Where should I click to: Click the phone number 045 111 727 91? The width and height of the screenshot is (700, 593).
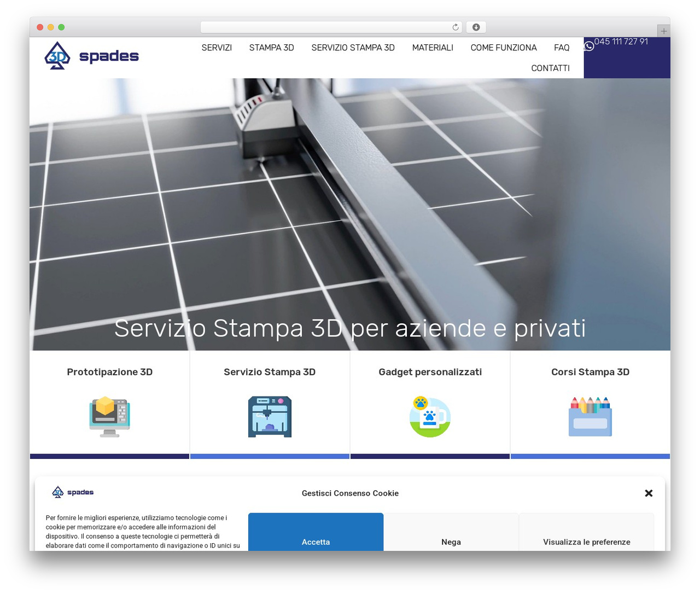click(621, 42)
